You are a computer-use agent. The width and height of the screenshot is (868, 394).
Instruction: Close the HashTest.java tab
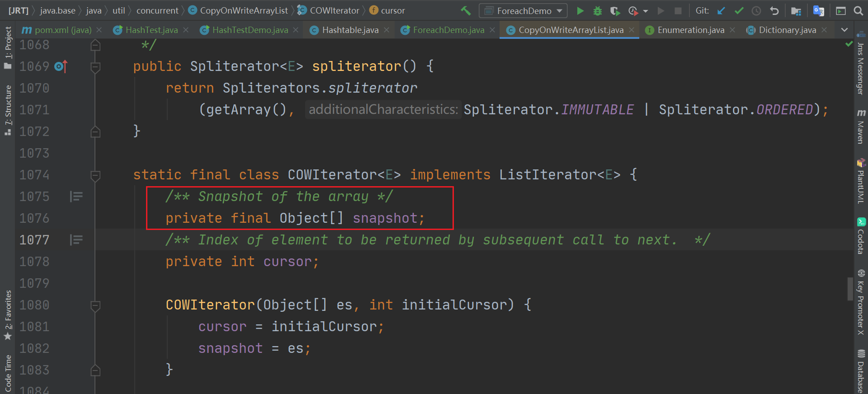pos(186,30)
